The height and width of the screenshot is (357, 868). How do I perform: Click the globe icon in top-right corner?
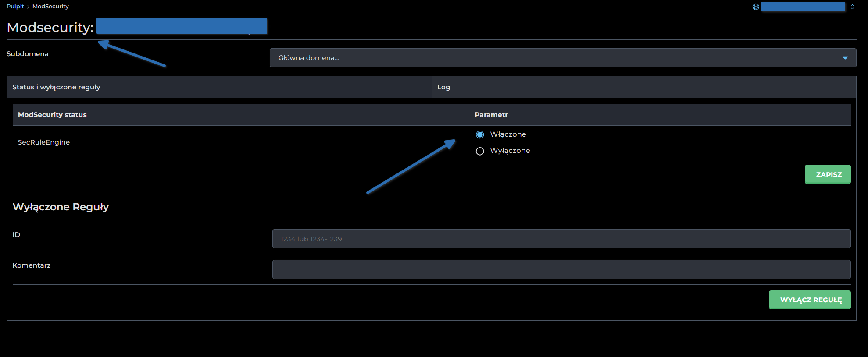point(756,7)
